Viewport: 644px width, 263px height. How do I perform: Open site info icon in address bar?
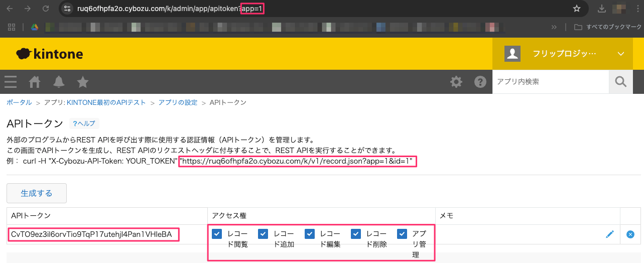[x=68, y=9]
